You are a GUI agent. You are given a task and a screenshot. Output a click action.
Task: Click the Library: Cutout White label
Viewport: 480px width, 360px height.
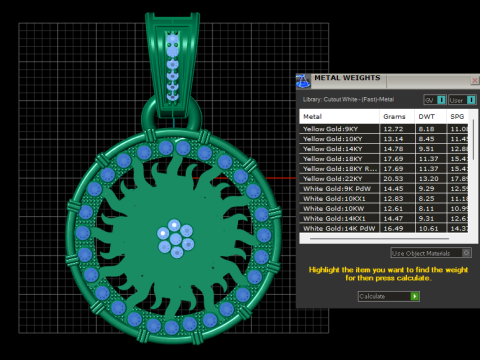[348, 99]
